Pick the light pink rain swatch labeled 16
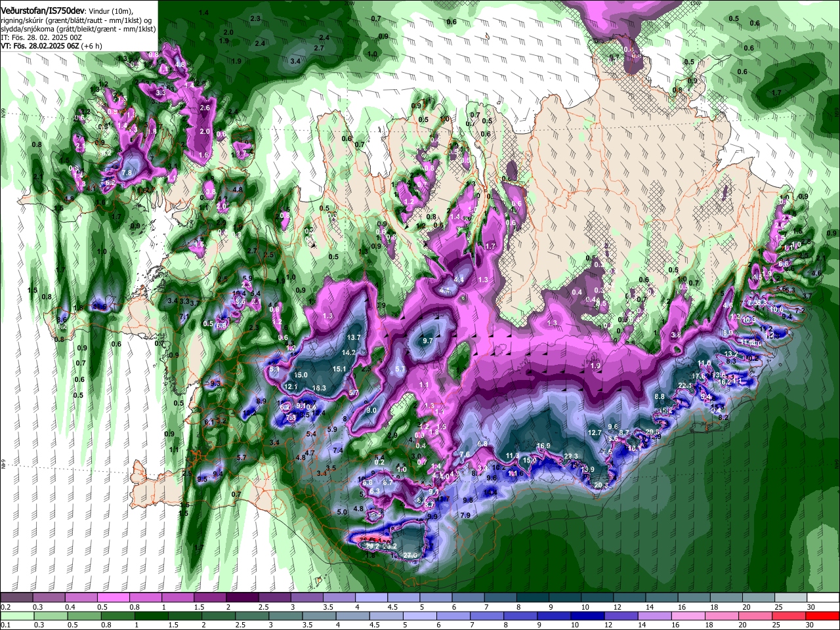Image resolution: width=840 pixels, height=630 pixels. coord(689,616)
